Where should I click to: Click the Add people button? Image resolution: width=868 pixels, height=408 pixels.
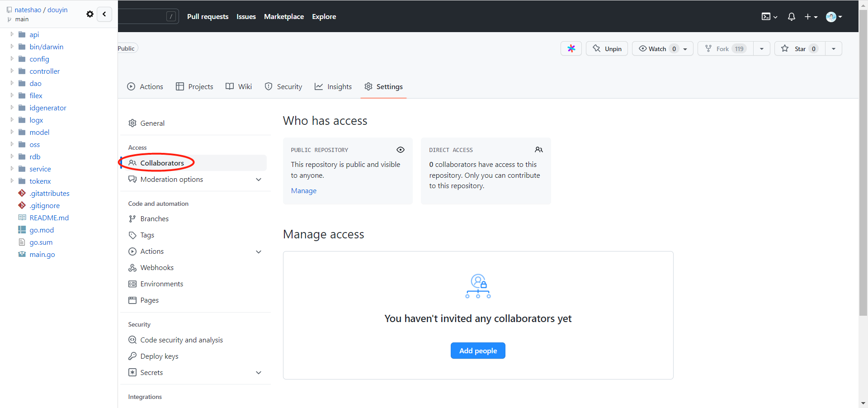477,351
